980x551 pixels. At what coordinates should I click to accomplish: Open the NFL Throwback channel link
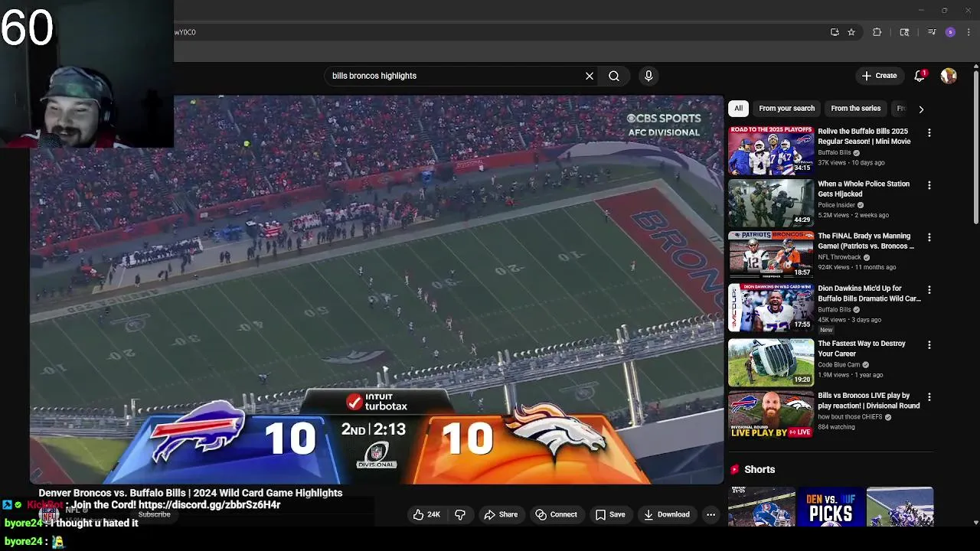click(841, 257)
